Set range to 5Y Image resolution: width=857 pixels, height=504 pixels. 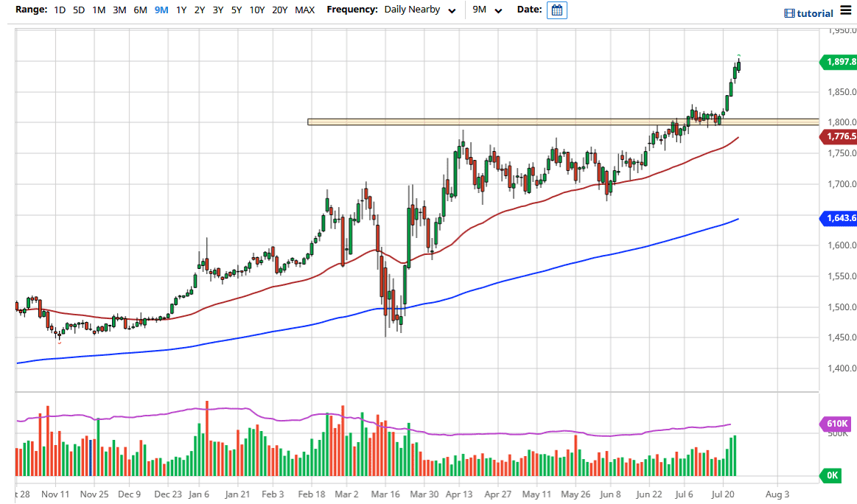coord(236,10)
